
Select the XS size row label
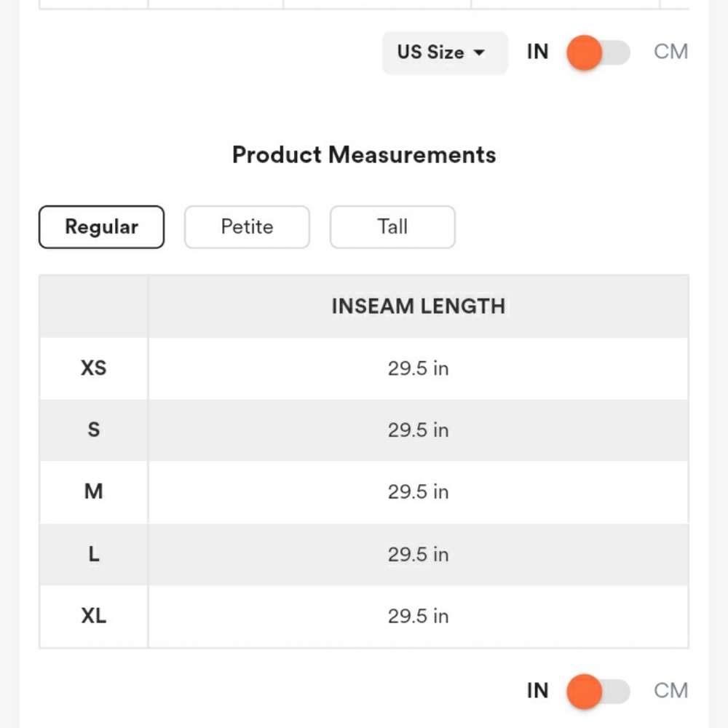[x=93, y=368]
